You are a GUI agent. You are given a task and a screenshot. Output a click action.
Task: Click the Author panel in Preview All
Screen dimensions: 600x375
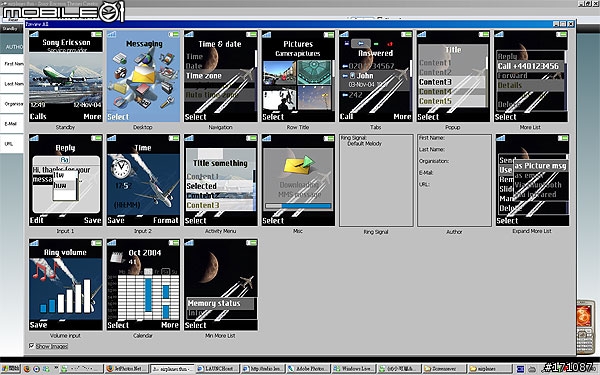tap(454, 180)
